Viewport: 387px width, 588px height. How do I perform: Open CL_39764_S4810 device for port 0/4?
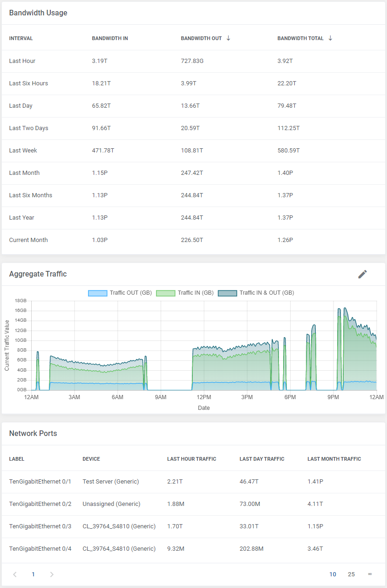tap(119, 548)
